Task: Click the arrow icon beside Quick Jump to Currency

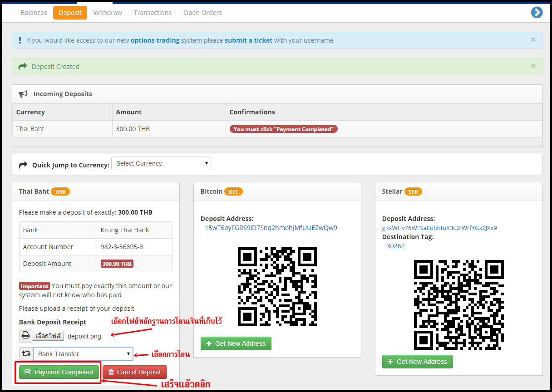Action: click(23, 165)
